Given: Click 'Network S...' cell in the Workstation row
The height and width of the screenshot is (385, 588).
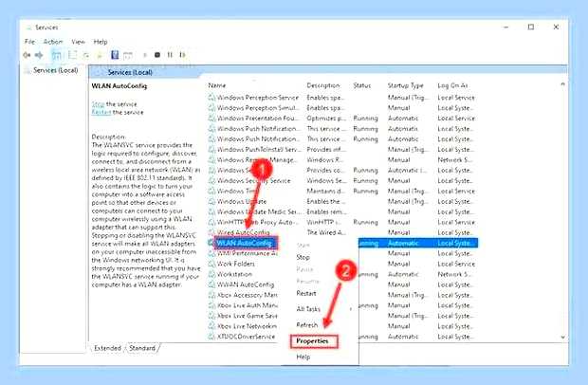Looking at the screenshot, I should click(x=455, y=274).
